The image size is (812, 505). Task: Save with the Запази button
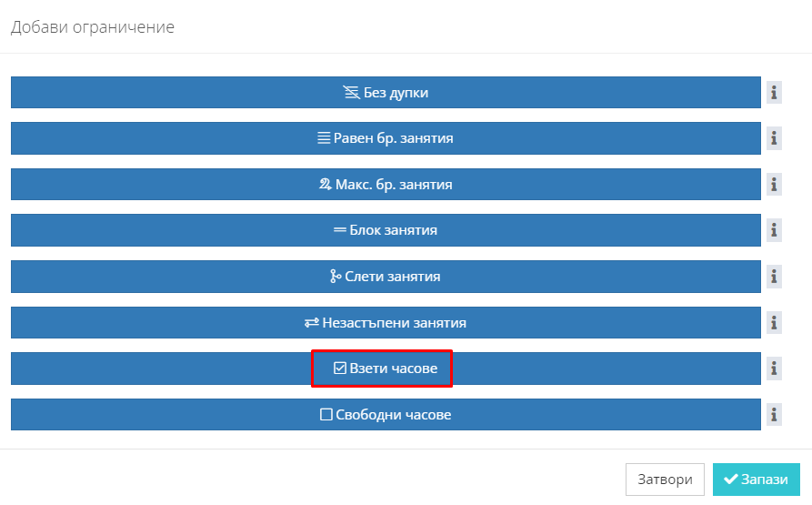pos(756,480)
